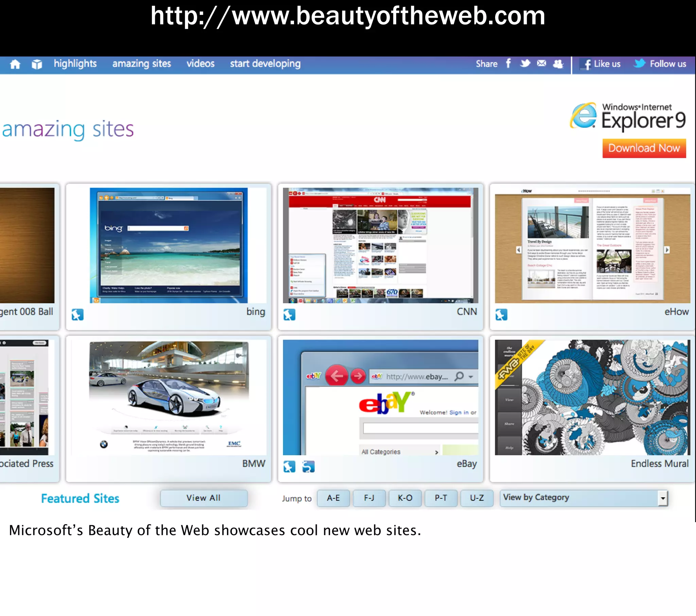Image resolution: width=696 pixels, height=616 pixels.
Task: Click the View All button
Action: point(204,498)
